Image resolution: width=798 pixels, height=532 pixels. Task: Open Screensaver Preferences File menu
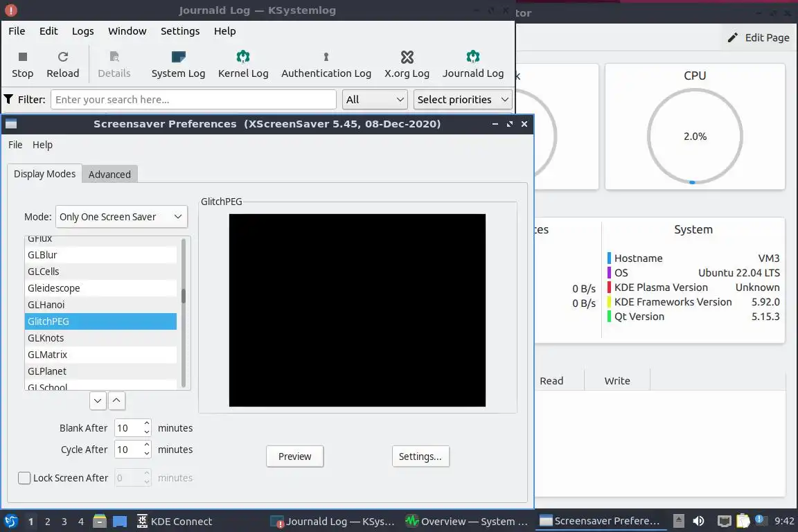click(x=15, y=145)
